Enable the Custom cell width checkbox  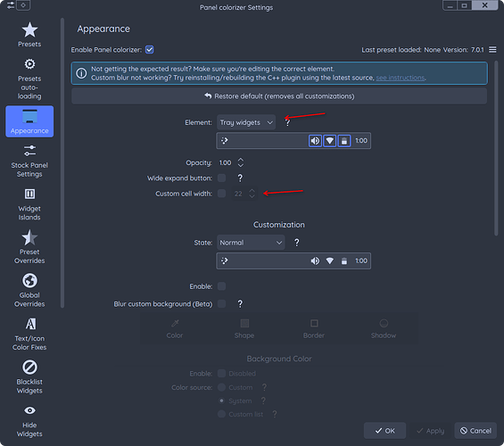(221, 194)
